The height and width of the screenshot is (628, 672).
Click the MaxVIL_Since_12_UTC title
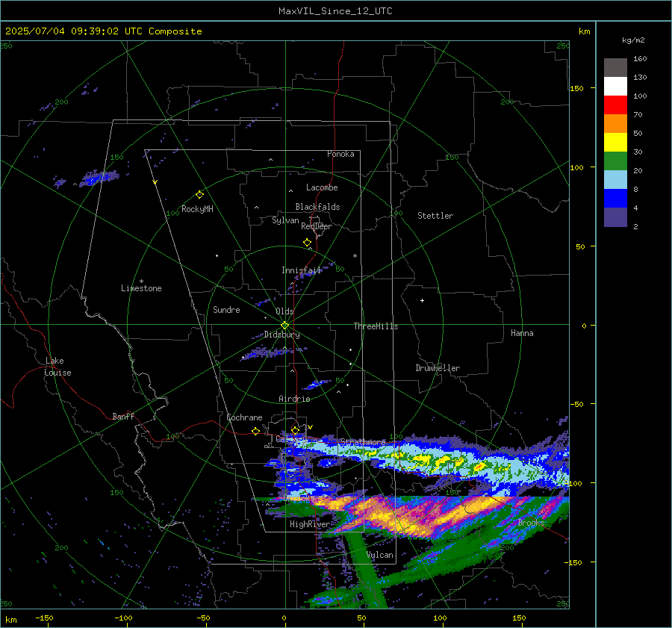click(335, 11)
